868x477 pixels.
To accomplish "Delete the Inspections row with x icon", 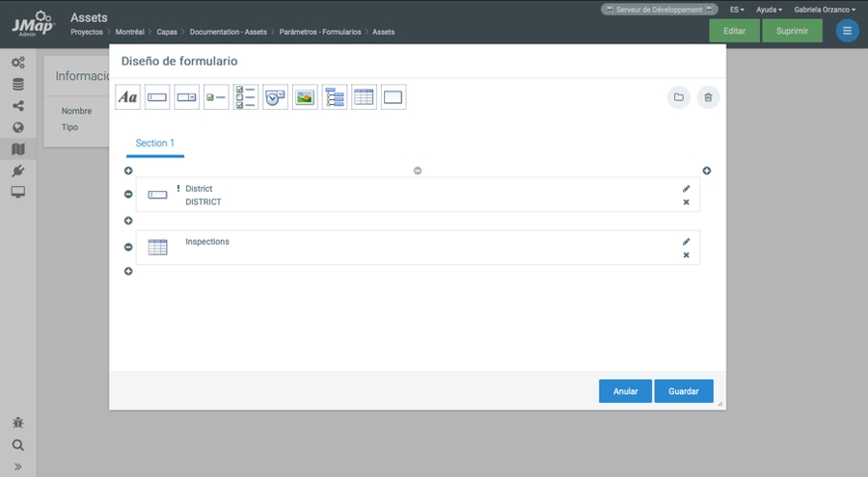I will (687, 255).
